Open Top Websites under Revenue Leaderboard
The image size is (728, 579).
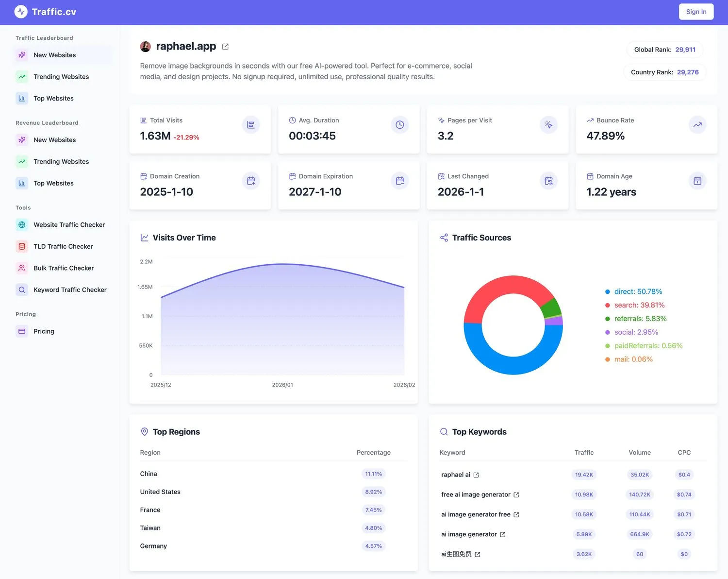pos(63,183)
